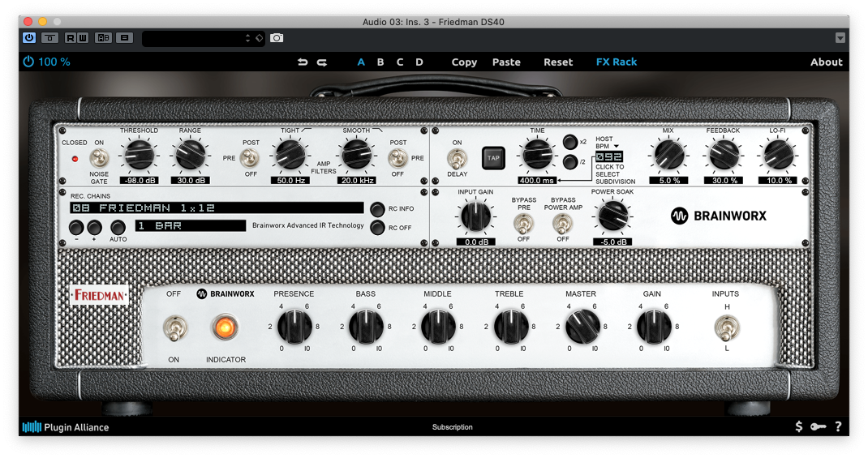The height and width of the screenshot is (458, 868).
Task: Click the Lo-Fi knob
Action: coord(778,154)
